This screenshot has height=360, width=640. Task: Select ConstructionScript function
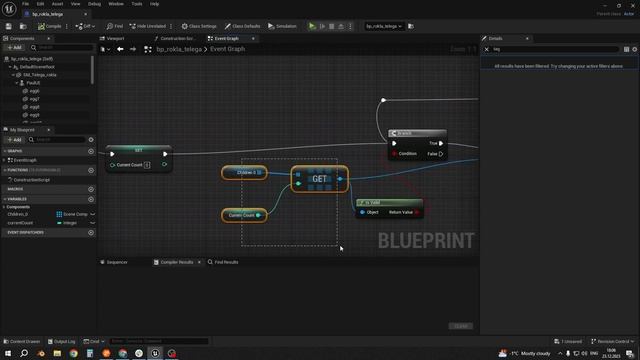pos(31,180)
